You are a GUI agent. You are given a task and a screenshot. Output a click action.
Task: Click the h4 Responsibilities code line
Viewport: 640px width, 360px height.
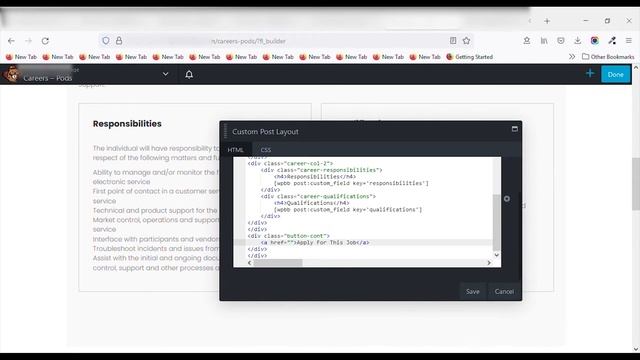315,176
